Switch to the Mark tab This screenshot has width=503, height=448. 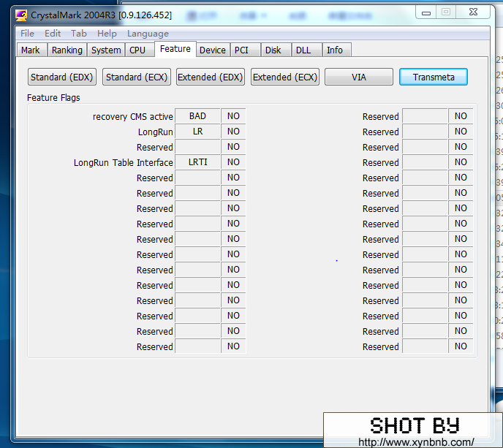(x=31, y=50)
